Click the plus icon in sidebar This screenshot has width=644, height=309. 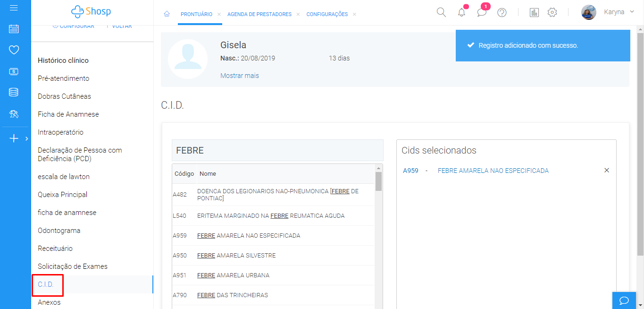tap(14, 138)
